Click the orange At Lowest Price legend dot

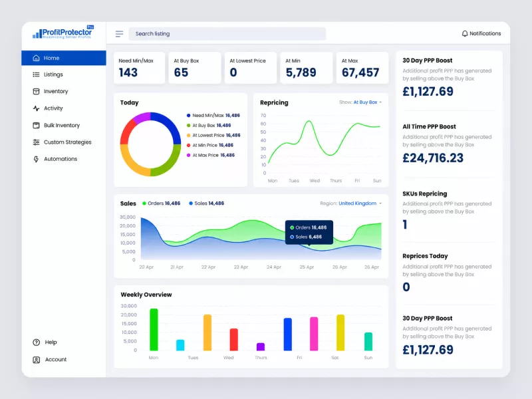[188, 136]
